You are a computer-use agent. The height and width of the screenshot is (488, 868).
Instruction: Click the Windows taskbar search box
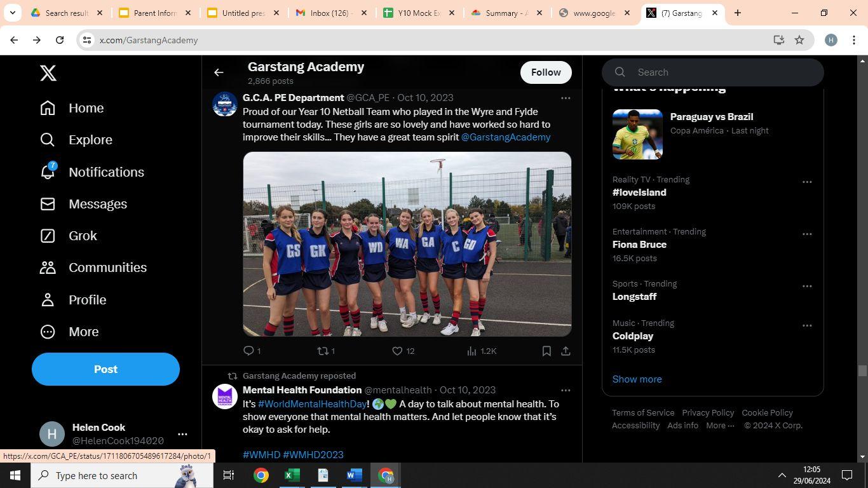(123, 475)
